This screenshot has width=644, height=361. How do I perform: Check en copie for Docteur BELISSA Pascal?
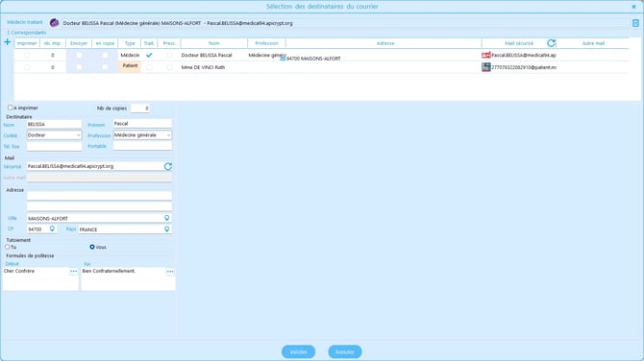105,55
